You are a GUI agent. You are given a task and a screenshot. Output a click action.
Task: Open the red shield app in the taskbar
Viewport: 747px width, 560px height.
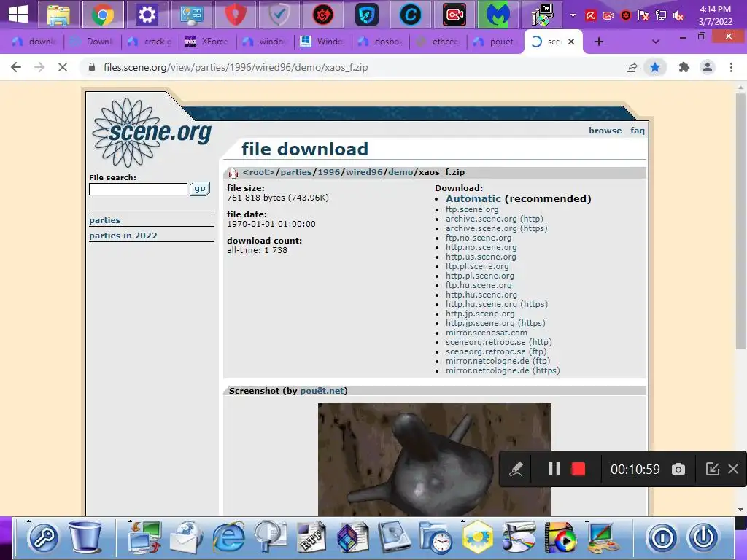235,15
